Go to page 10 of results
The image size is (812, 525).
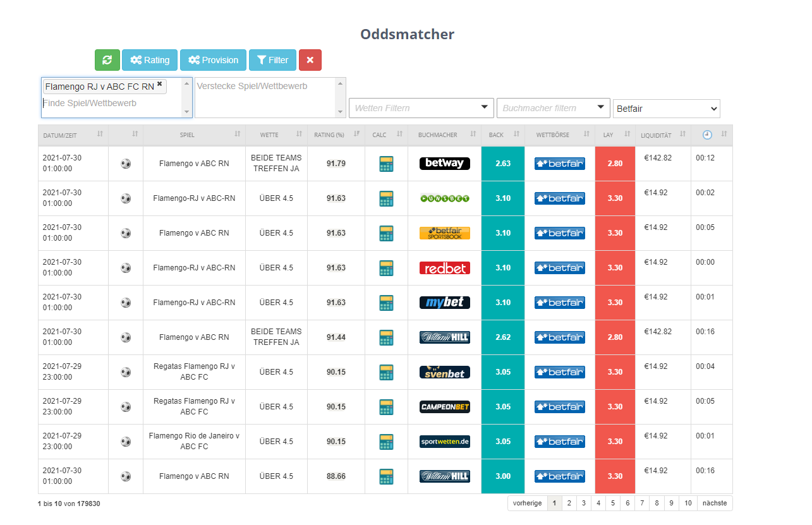point(688,503)
